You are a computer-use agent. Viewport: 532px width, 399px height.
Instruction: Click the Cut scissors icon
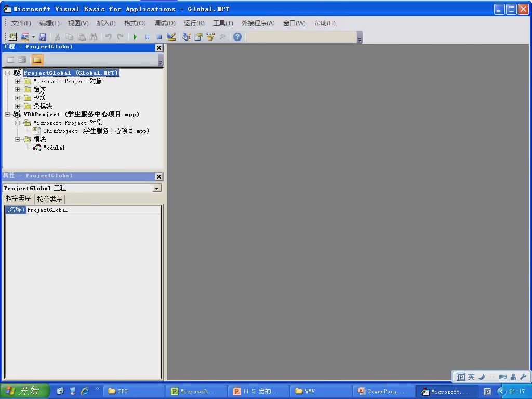click(57, 37)
